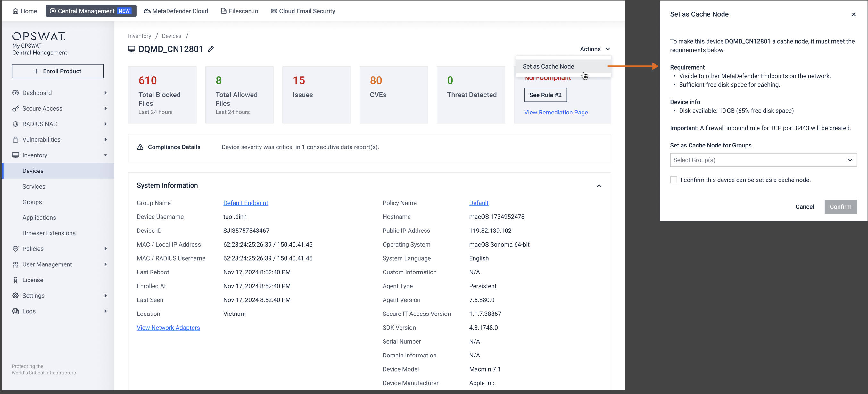
Task: Click the Vulnerabilities lock icon
Action: (x=15, y=139)
